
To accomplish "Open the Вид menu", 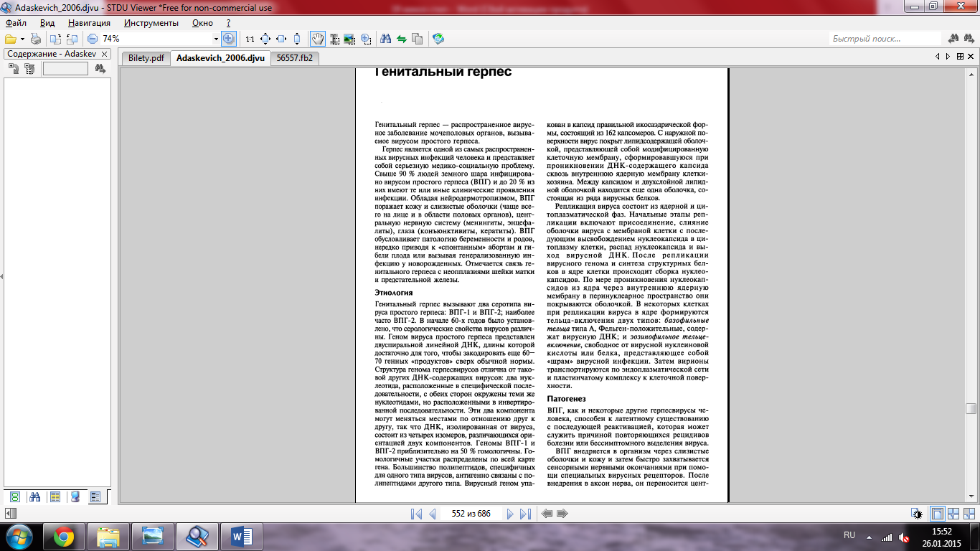I will pos(47,23).
